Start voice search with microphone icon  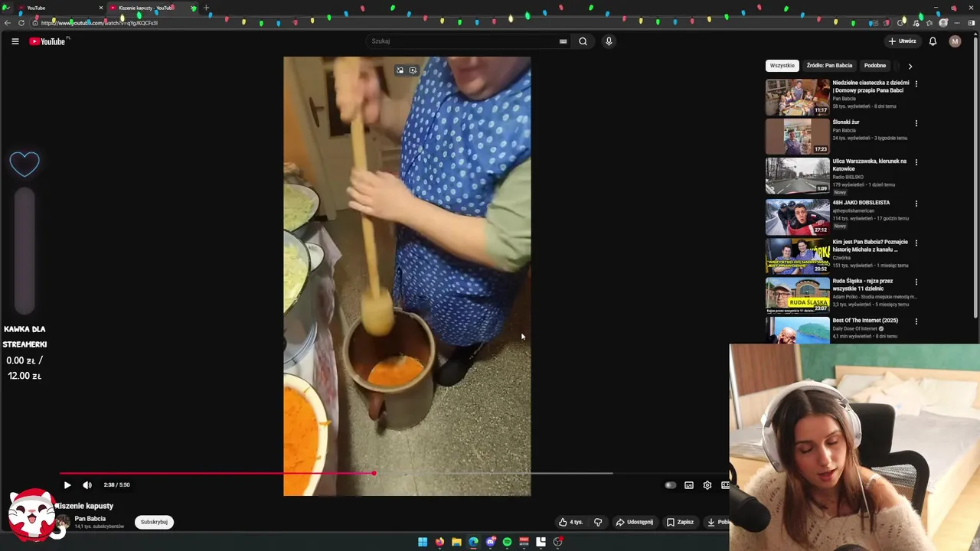609,41
